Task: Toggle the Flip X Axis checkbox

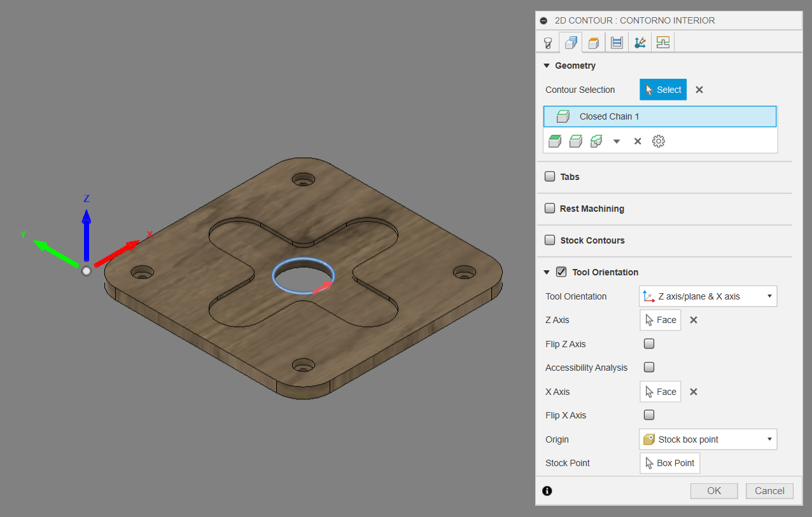Action: click(649, 415)
